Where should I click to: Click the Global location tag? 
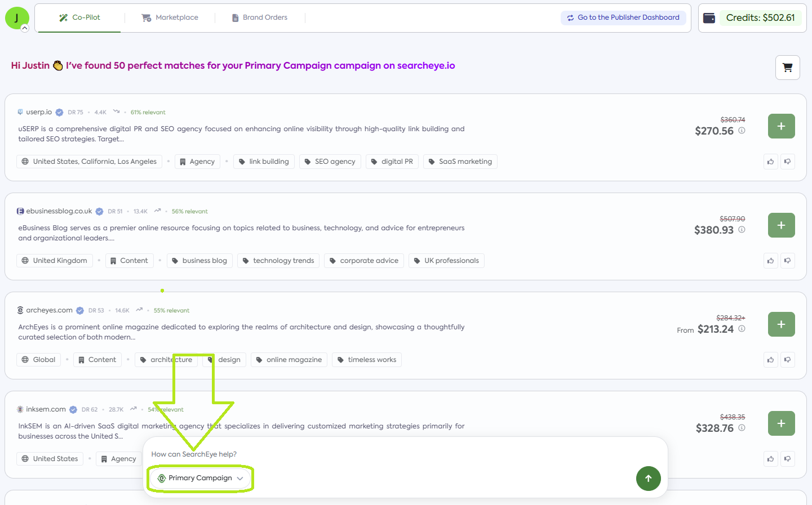click(39, 360)
